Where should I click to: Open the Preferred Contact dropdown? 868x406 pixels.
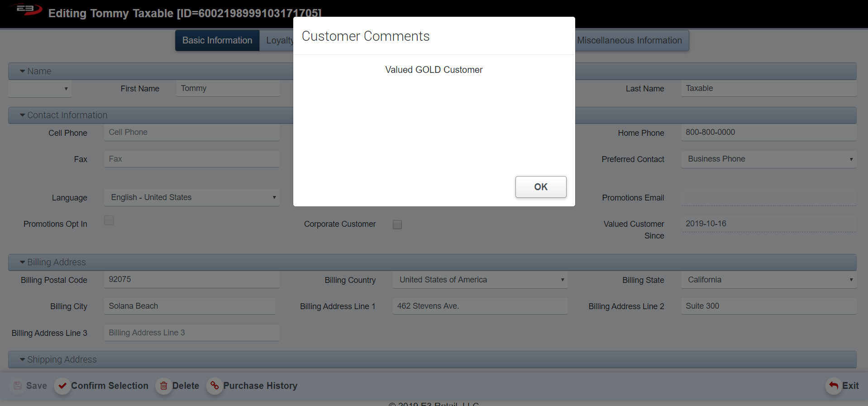[768, 159]
